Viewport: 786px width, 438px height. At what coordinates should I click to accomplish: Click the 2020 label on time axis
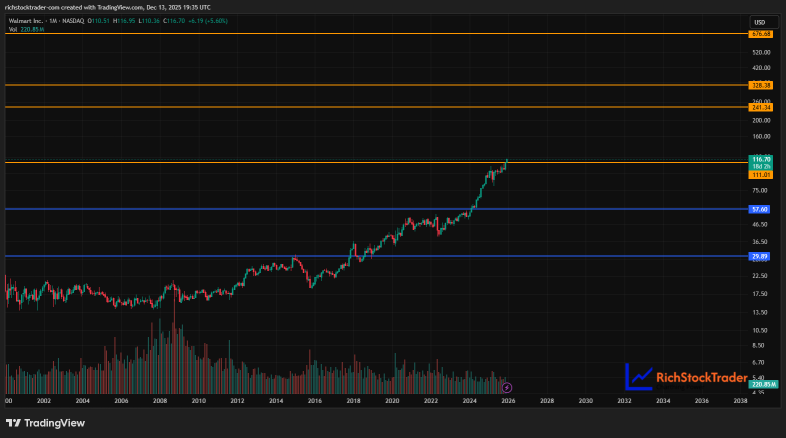(x=392, y=401)
